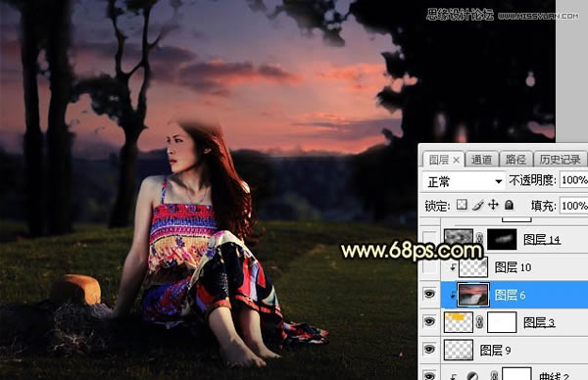Screen dimensions: 588x380
Task: Click the mask link icon on 图层 3
Action: [x=479, y=322]
